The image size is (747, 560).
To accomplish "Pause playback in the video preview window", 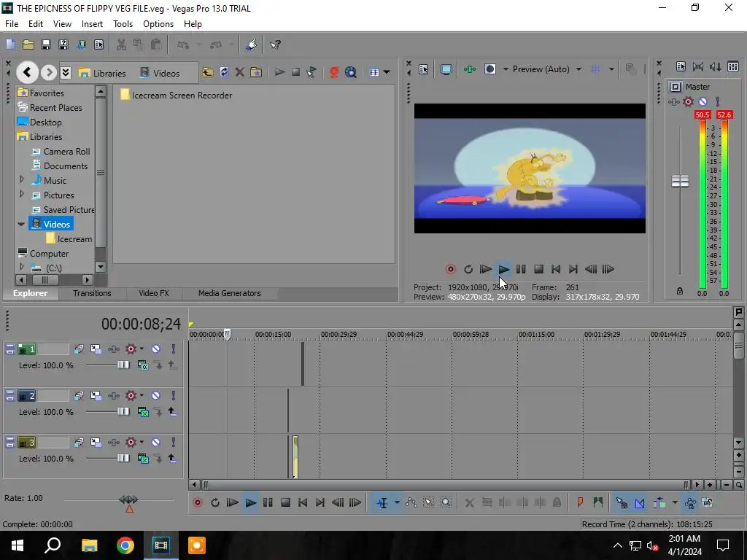I will (x=521, y=270).
